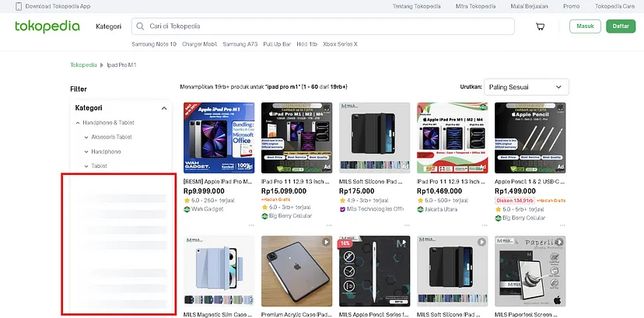Select Samsung Note 10 search suggestion
Screen dimensions: 644x318
tap(154, 44)
